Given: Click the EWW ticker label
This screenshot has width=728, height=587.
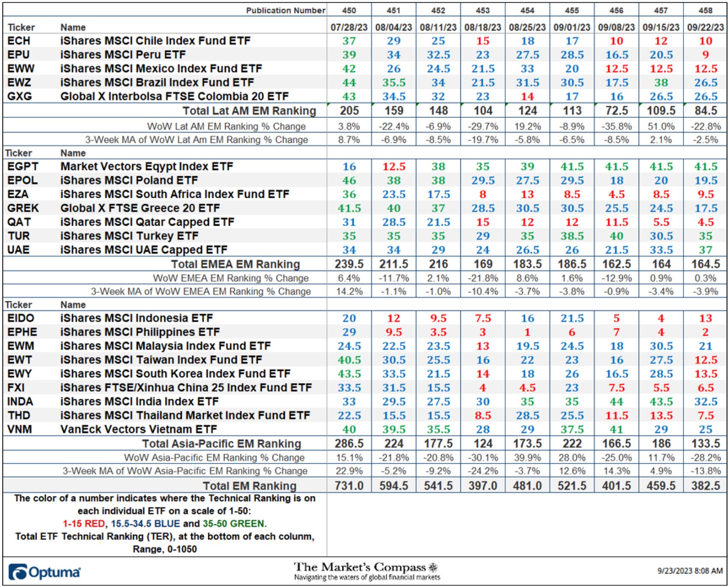Looking at the screenshot, I should [x=21, y=69].
